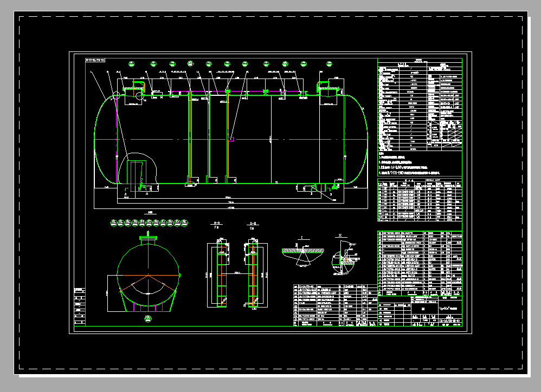Select the leftmost nozzle balloon callout above the tank
The image size is (541, 392).
pyautogui.click(x=132, y=63)
